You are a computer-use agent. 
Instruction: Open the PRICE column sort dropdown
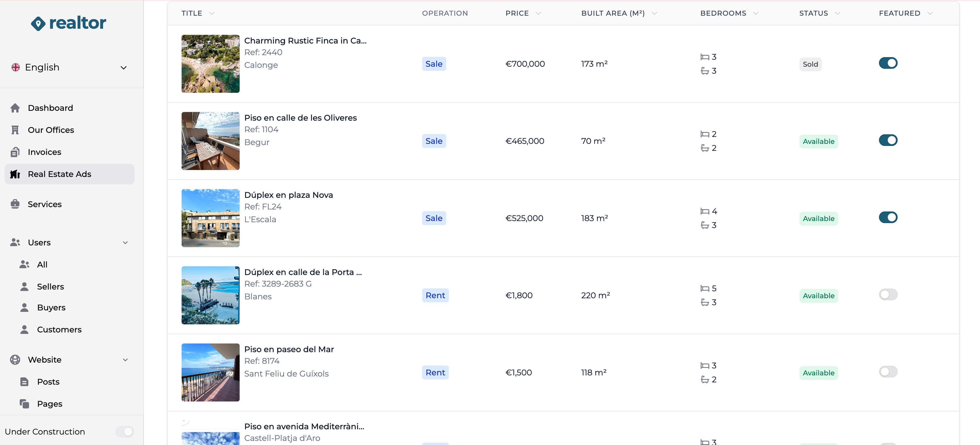[538, 13]
